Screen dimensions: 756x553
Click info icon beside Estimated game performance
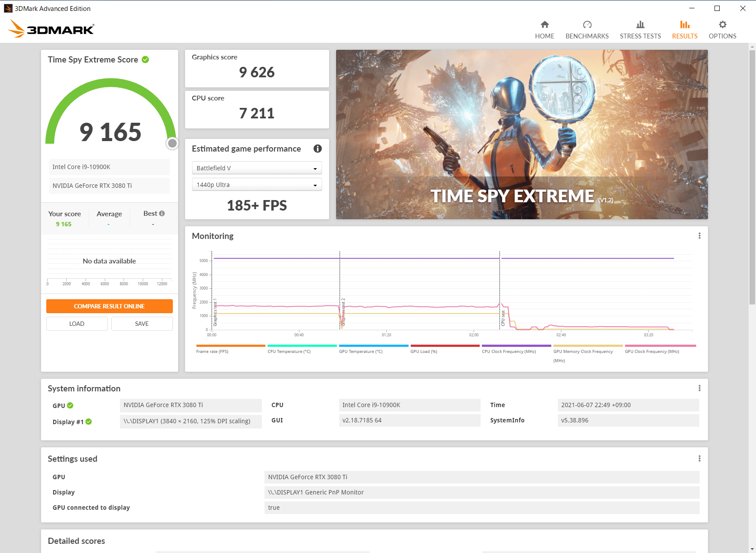(x=318, y=149)
